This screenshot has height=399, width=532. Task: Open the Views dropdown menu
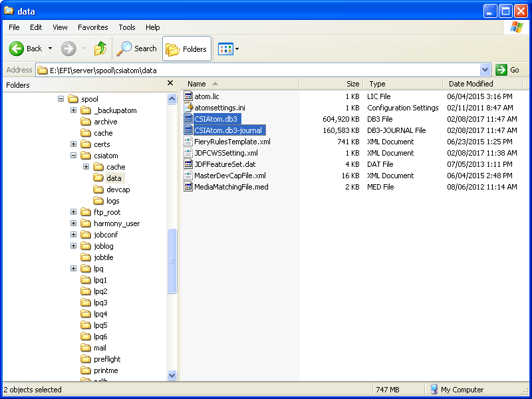229,49
